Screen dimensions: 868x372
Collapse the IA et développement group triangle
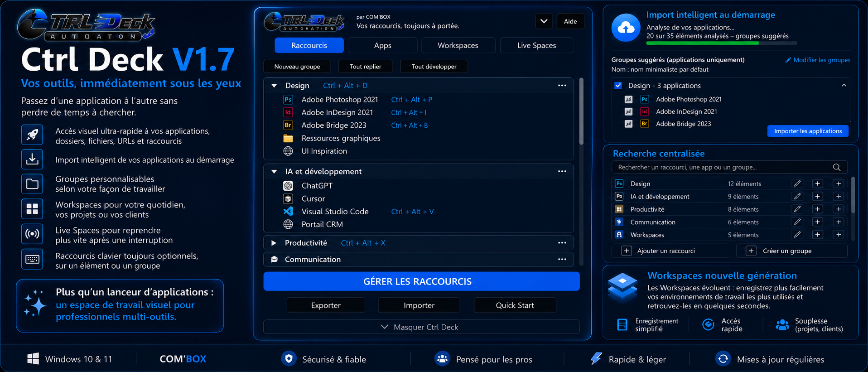click(274, 172)
